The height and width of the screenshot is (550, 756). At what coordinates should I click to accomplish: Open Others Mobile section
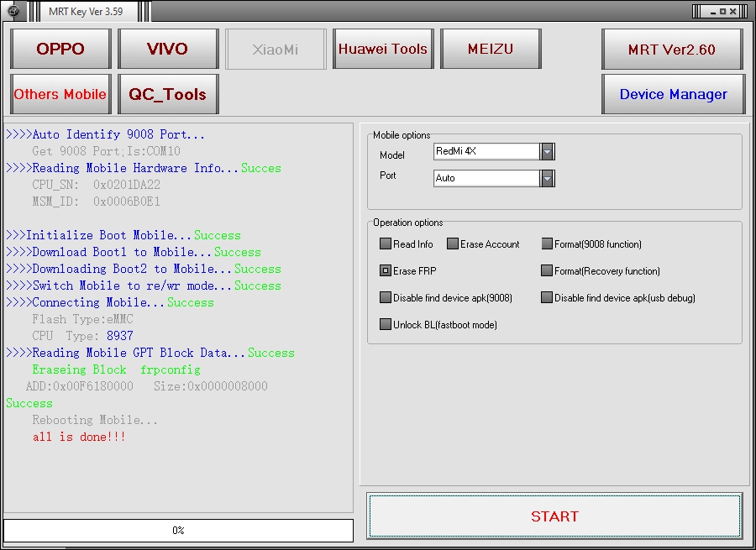point(60,94)
